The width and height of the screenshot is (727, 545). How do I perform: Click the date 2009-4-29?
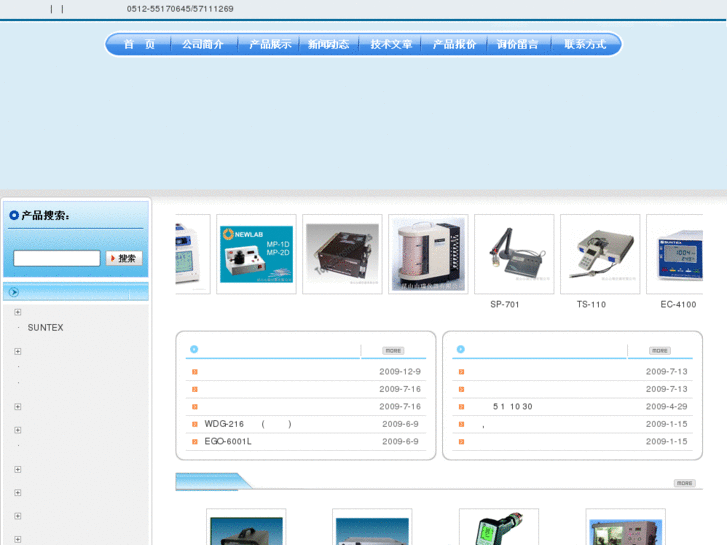(667, 406)
